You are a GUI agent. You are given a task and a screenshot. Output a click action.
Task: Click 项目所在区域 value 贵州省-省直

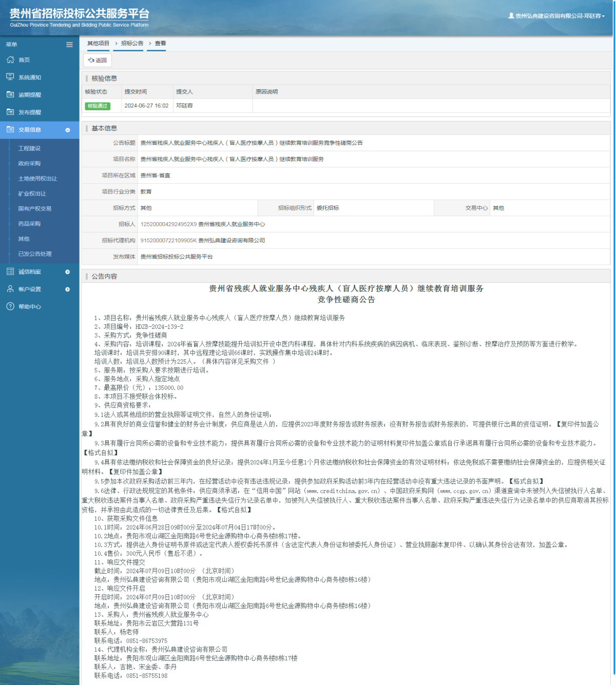pyautogui.click(x=155, y=175)
